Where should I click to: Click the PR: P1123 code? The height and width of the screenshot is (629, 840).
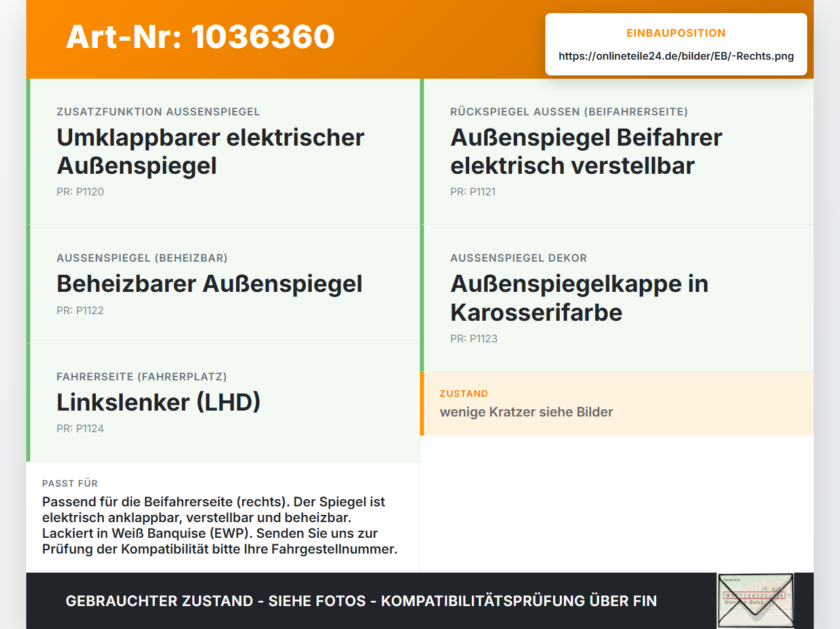(x=474, y=338)
